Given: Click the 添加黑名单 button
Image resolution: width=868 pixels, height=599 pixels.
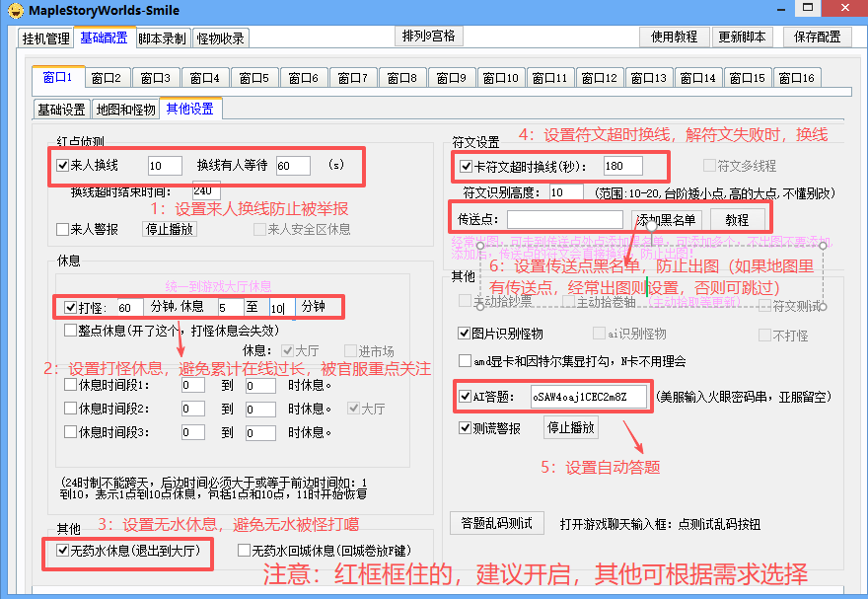Looking at the screenshot, I should pos(665,219).
